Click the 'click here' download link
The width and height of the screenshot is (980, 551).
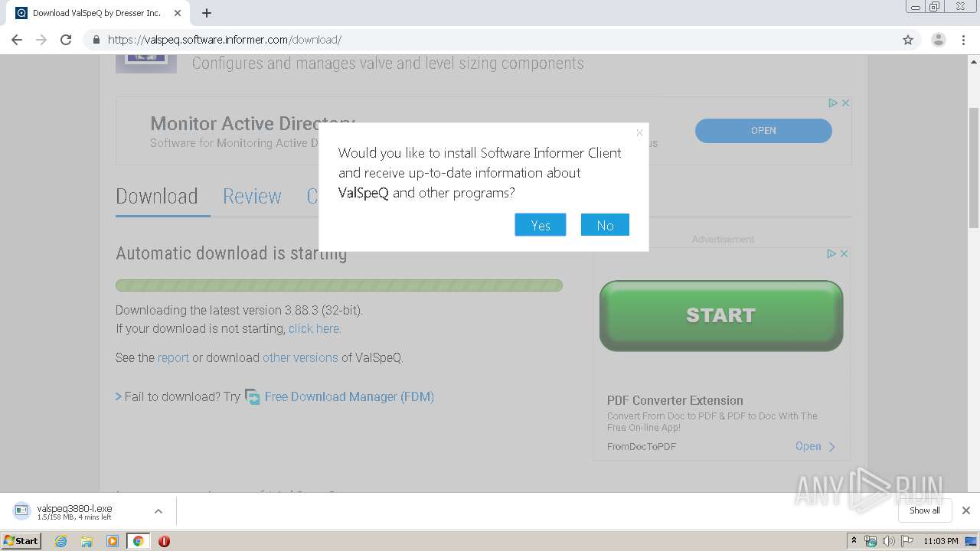pyautogui.click(x=315, y=328)
